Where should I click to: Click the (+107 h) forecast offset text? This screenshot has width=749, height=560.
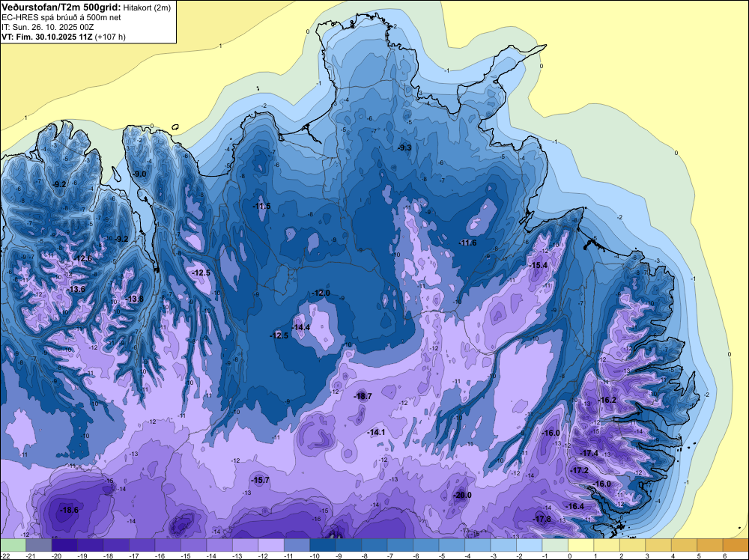pyautogui.click(x=110, y=37)
